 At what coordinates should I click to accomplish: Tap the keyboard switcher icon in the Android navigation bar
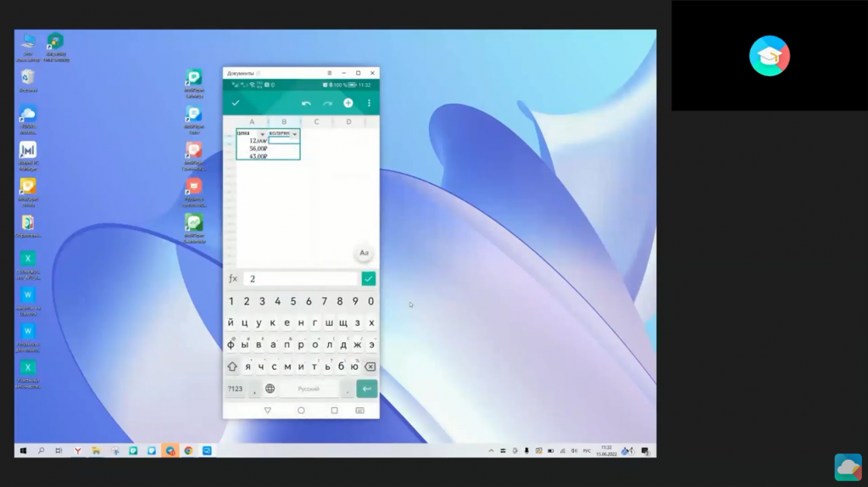[359, 411]
